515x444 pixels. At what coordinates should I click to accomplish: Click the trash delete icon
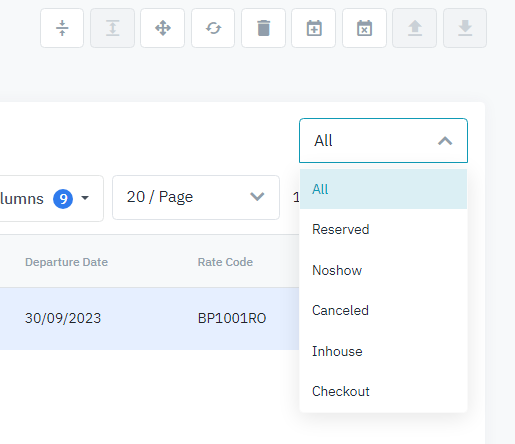click(263, 28)
